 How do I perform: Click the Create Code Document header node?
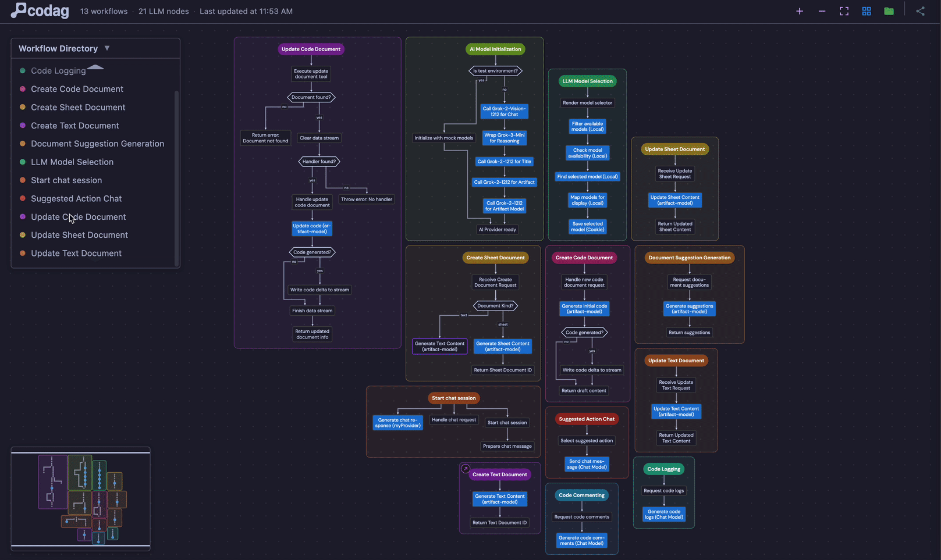click(x=584, y=258)
